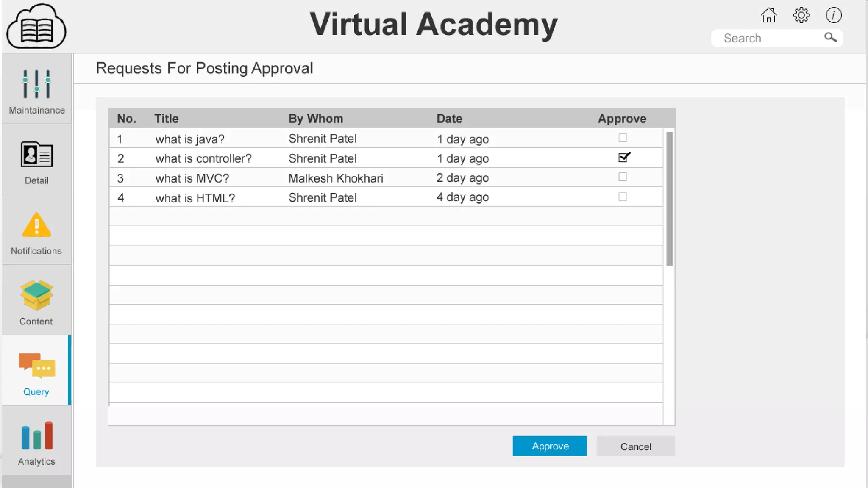Open the Notifications warning icon
The width and height of the screenshot is (868, 488).
(x=36, y=225)
